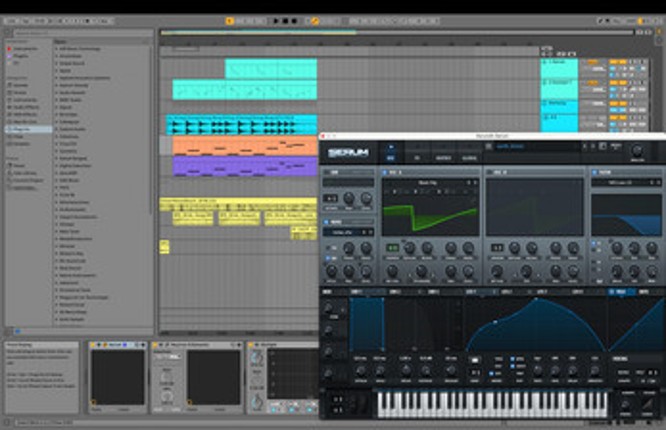Click the Ableton browser search field
This screenshot has height=430, width=666.
(x=83, y=33)
